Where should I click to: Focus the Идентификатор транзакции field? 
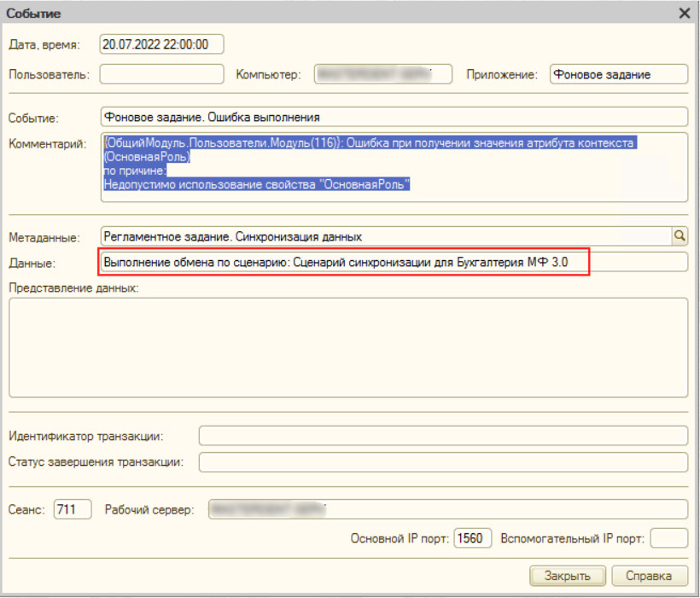coord(442,436)
